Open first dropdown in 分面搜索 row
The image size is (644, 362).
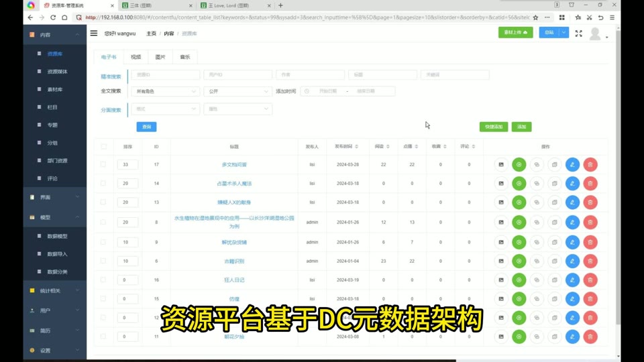pos(166,109)
